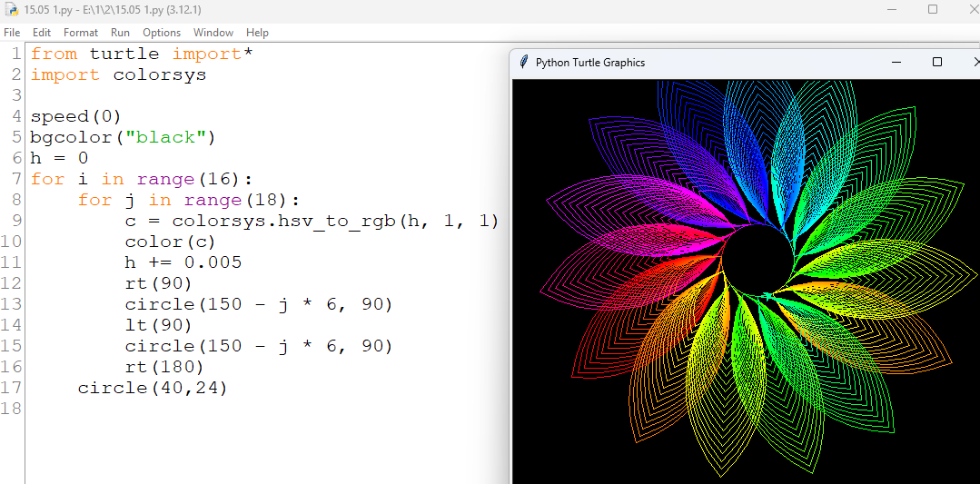Click the 'rt(90)' line
The height and width of the screenshot is (484, 980).
point(159,283)
